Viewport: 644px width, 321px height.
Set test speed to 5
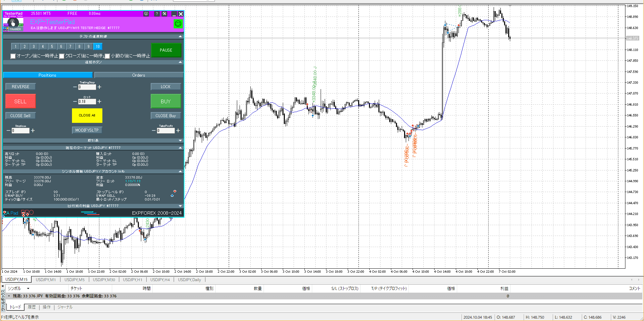[52, 47]
